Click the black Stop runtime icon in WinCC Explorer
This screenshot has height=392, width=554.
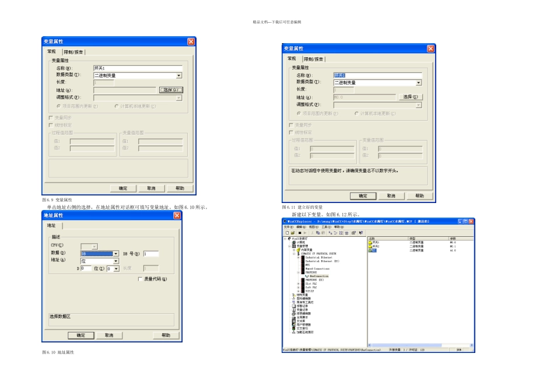pyautogui.click(x=300, y=233)
